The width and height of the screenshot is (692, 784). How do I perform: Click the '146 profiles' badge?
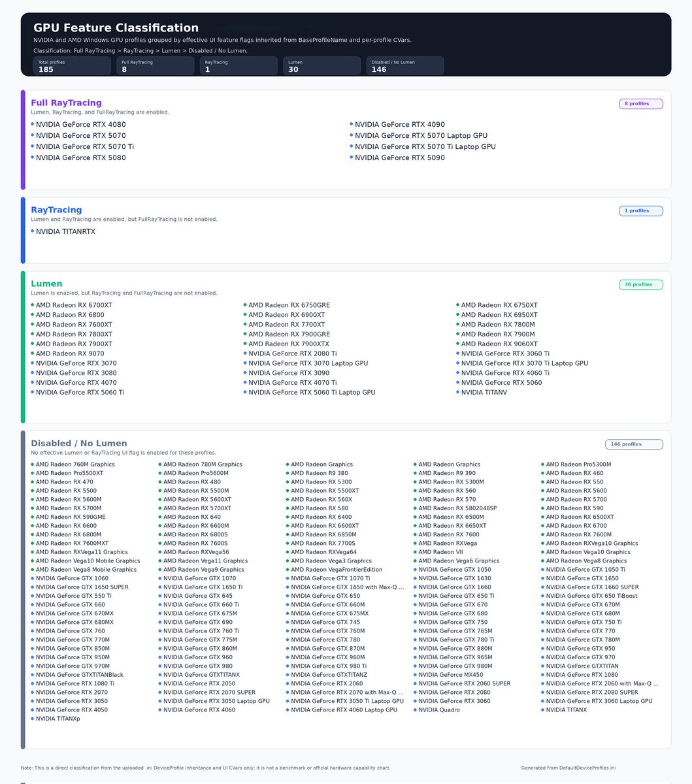pyautogui.click(x=634, y=444)
